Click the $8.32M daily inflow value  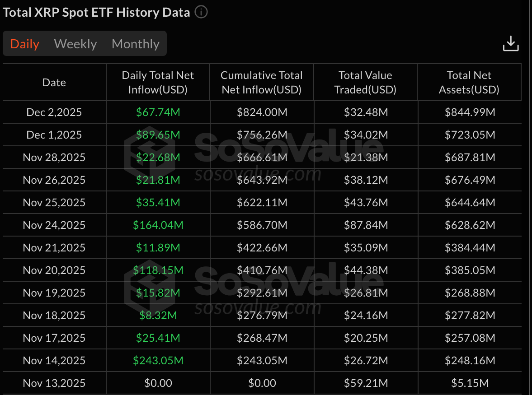pyautogui.click(x=158, y=316)
